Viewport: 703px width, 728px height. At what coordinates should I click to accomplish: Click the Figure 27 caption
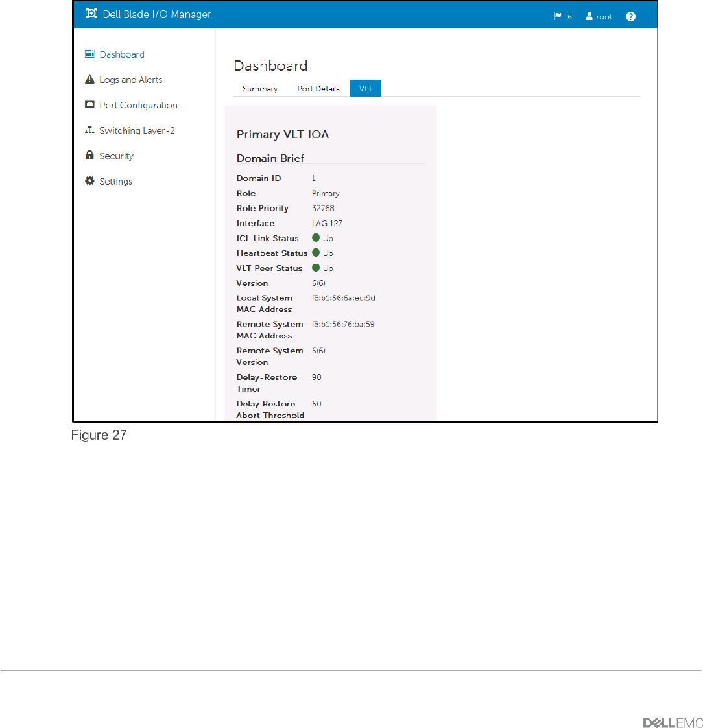[99, 435]
